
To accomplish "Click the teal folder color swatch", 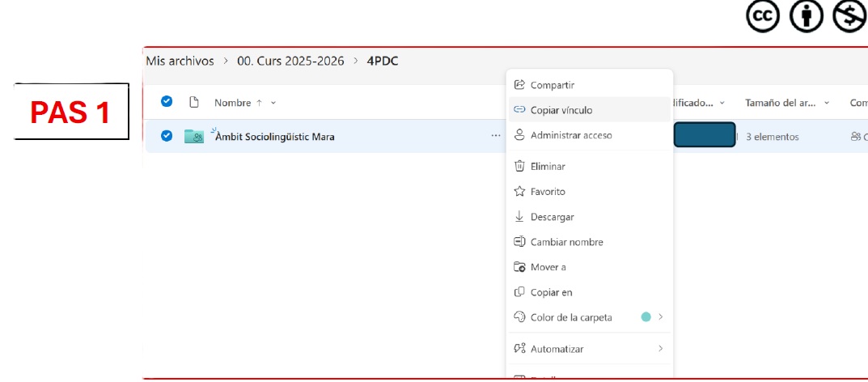I will coord(646,317).
